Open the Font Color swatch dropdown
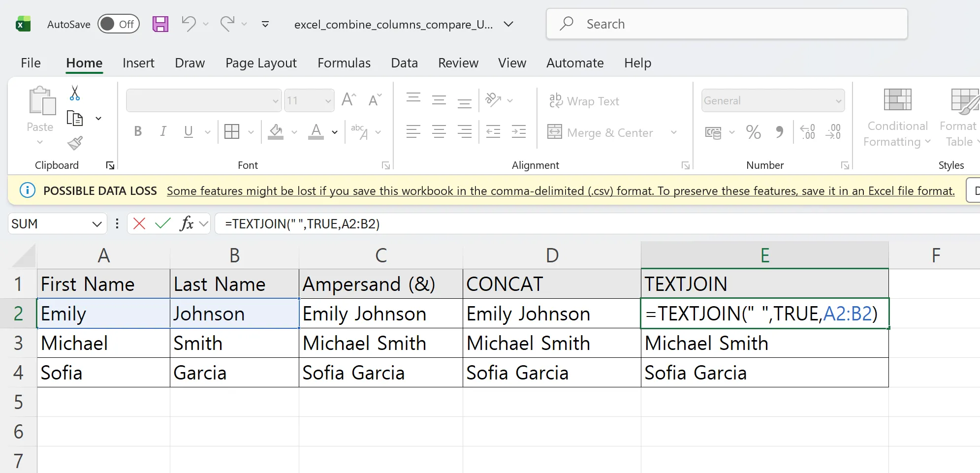This screenshot has width=980, height=473. [x=334, y=132]
